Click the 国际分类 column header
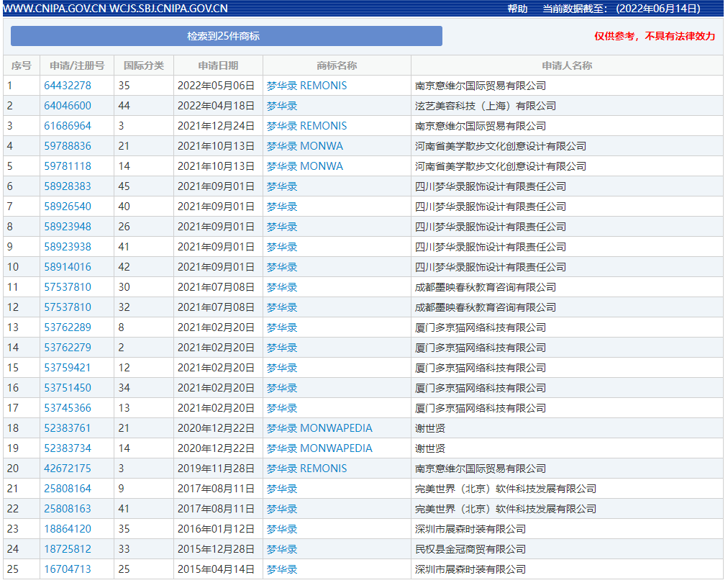Screen dimensions: 728x588 (x=144, y=65)
